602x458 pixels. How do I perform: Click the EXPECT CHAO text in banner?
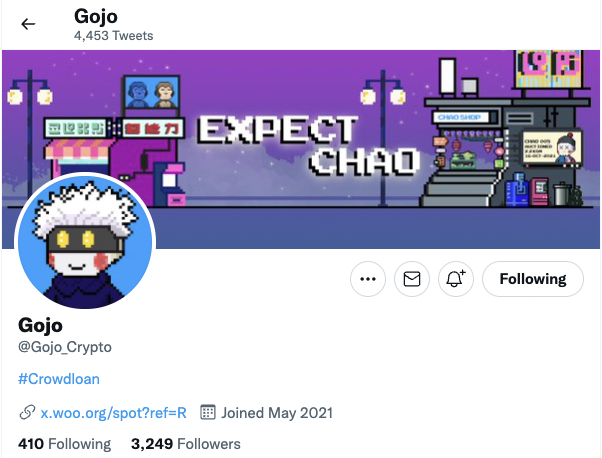[308, 146]
